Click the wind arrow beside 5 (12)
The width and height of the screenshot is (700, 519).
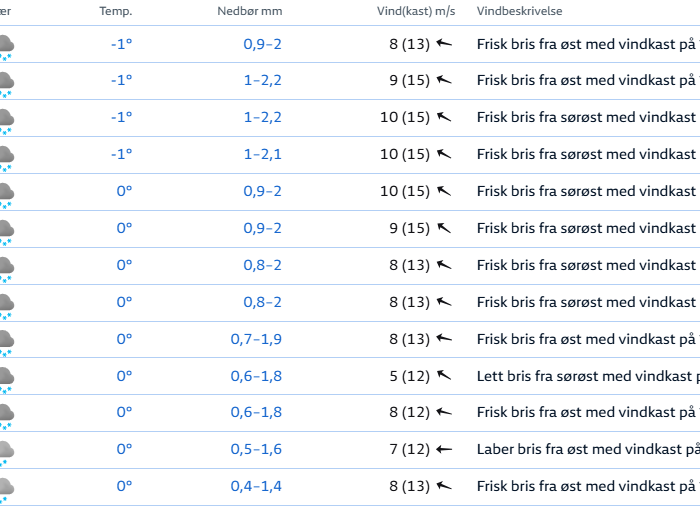444,376
